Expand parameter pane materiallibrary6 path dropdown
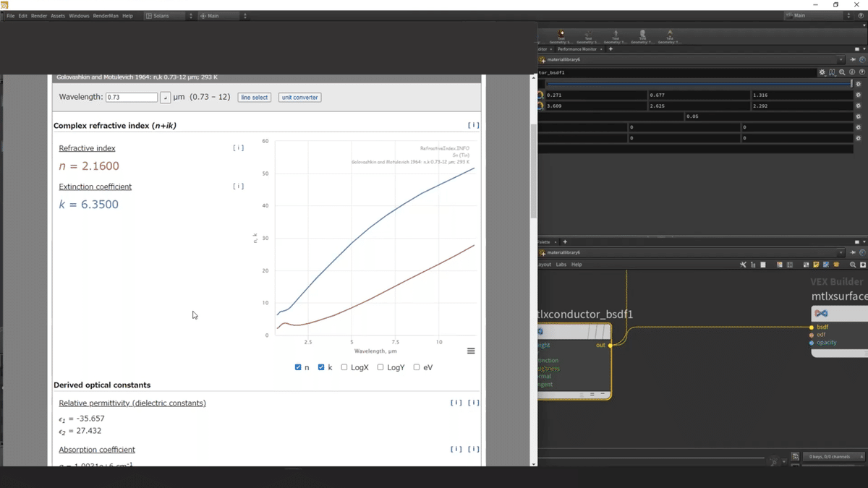This screenshot has width=868, height=488. click(841, 60)
